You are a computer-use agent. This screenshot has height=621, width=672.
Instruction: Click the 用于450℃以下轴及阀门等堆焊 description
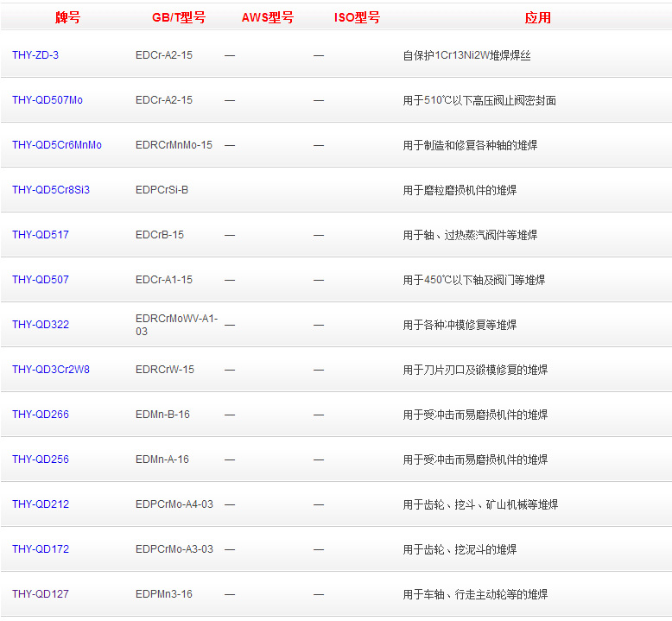(x=474, y=281)
